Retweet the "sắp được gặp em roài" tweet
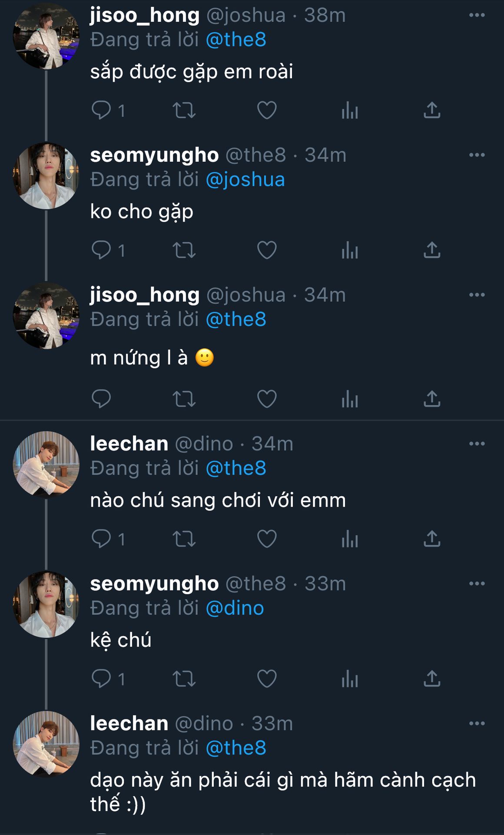The width and height of the screenshot is (504, 835). [x=184, y=110]
